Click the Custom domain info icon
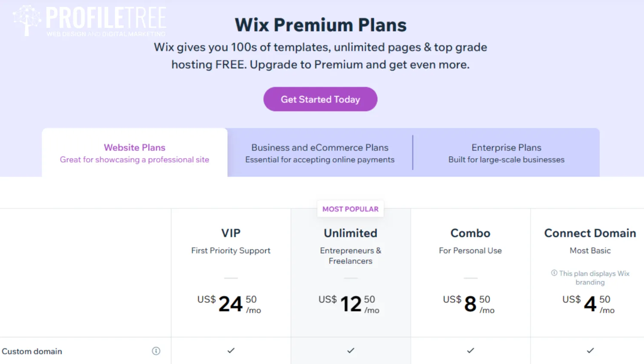The height and width of the screenshot is (364, 644). [x=156, y=351]
